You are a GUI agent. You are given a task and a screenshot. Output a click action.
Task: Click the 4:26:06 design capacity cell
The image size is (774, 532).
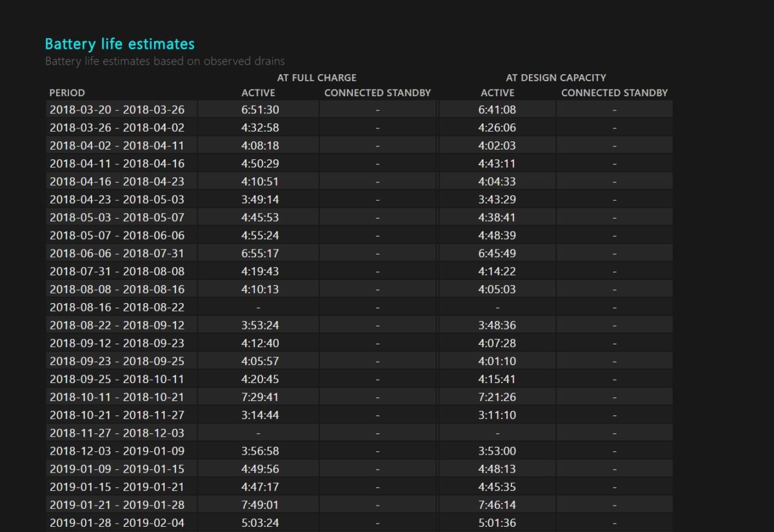pos(497,128)
